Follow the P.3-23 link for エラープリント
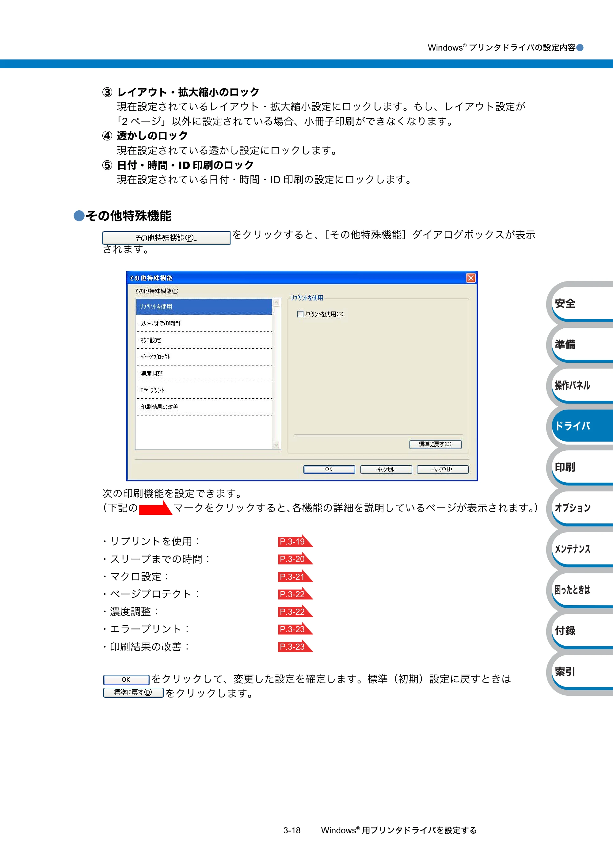Screen dimensions: 613x868 [x=295, y=629]
